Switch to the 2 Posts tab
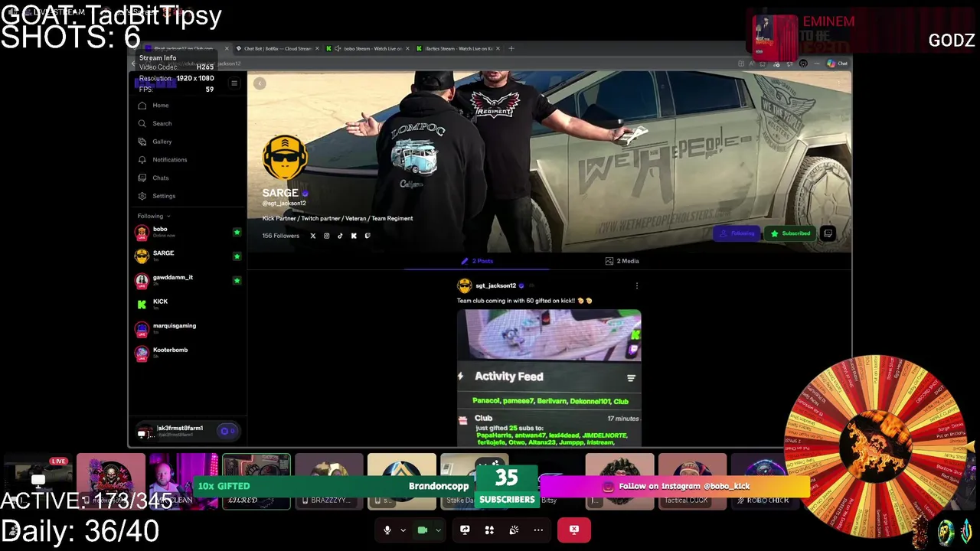The height and width of the screenshot is (551, 980). tap(477, 261)
